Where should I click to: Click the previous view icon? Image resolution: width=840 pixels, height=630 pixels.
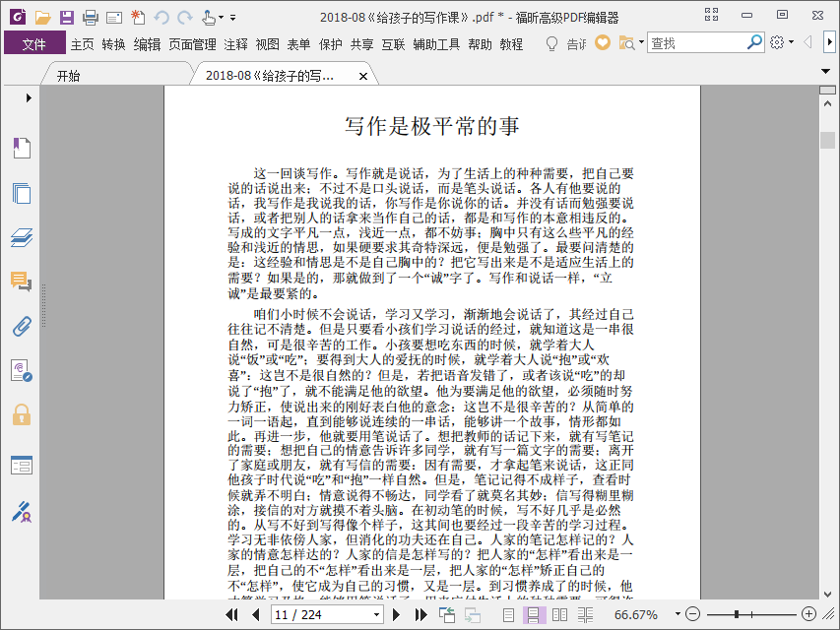pos(446,614)
